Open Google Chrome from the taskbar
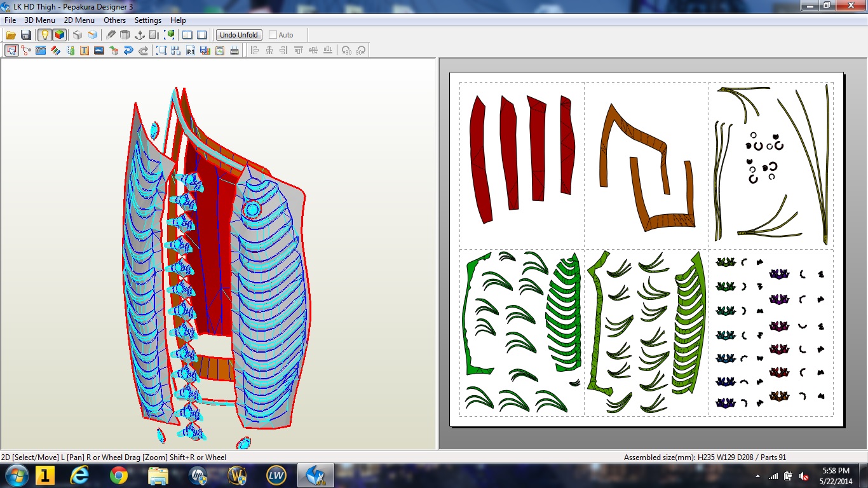The width and height of the screenshot is (868, 488). (x=119, y=475)
